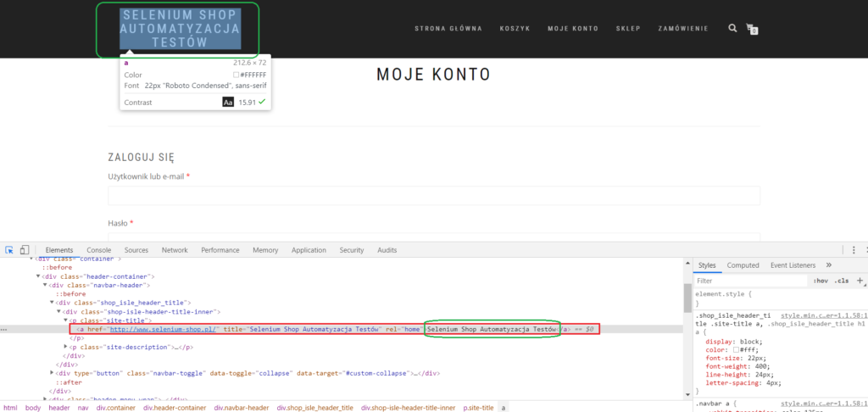Click the Użytkownik lub e-mail input field

[434, 197]
